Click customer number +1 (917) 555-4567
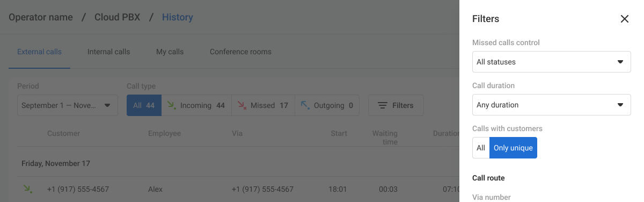 pyautogui.click(x=78, y=189)
